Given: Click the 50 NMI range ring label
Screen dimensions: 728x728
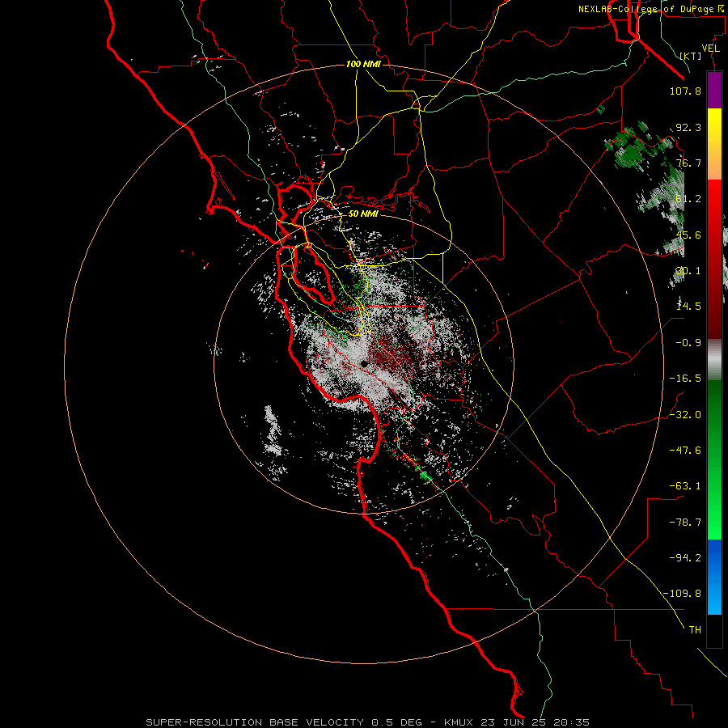Looking at the screenshot, I should [363, 214].
